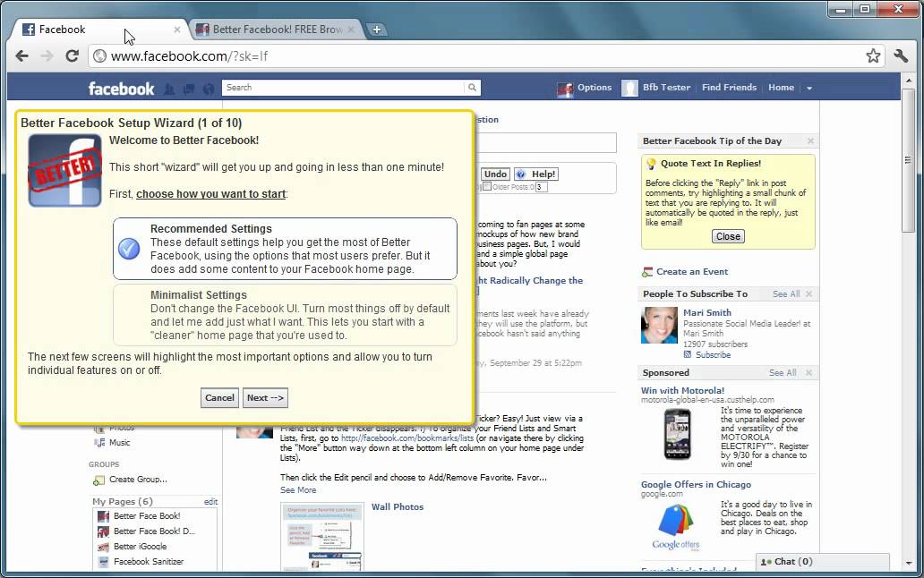This screenshot has width=924, height=578.
Task: Click the older posts count field
Action: pos(541,187)
